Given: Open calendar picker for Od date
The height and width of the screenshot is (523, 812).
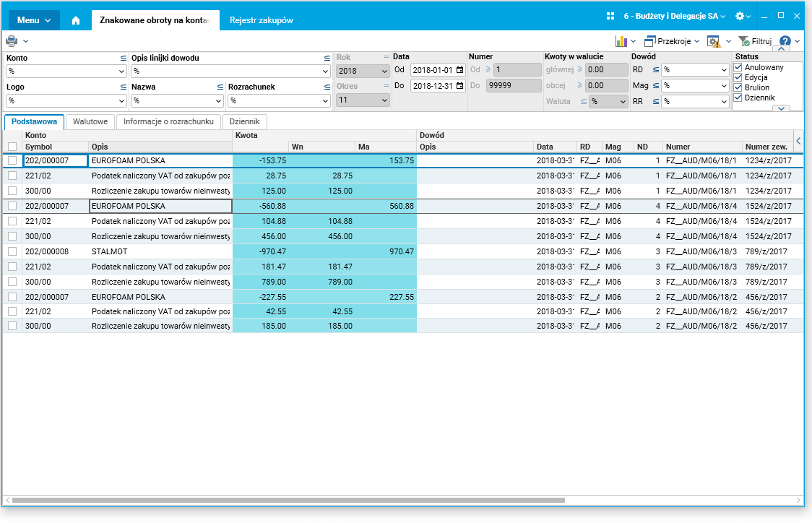Looking at the screenshot, I should [x=459, y=70].
